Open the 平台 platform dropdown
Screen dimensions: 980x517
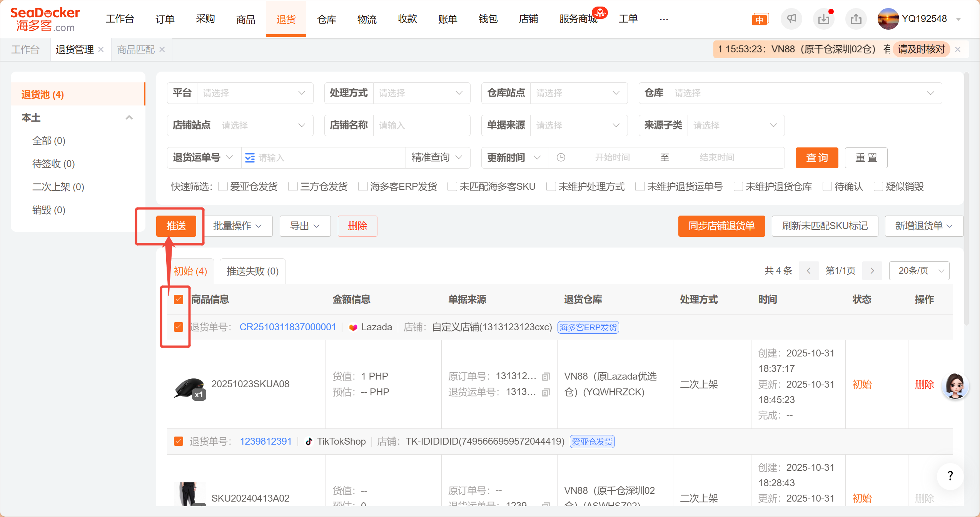click(x=255, y=93)
